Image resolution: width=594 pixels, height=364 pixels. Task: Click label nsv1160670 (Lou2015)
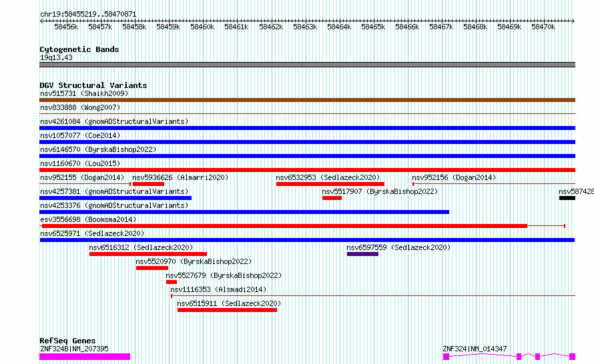(80, 163)
